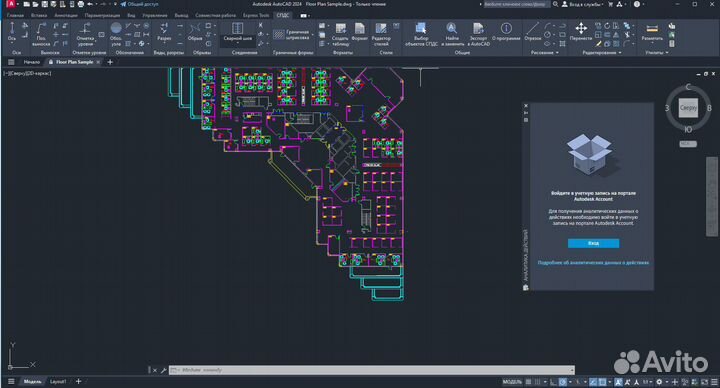Open Подробнее об аналитических данных link
The width and height of the screenshot is (720, 388).
[x=593, y=263]
